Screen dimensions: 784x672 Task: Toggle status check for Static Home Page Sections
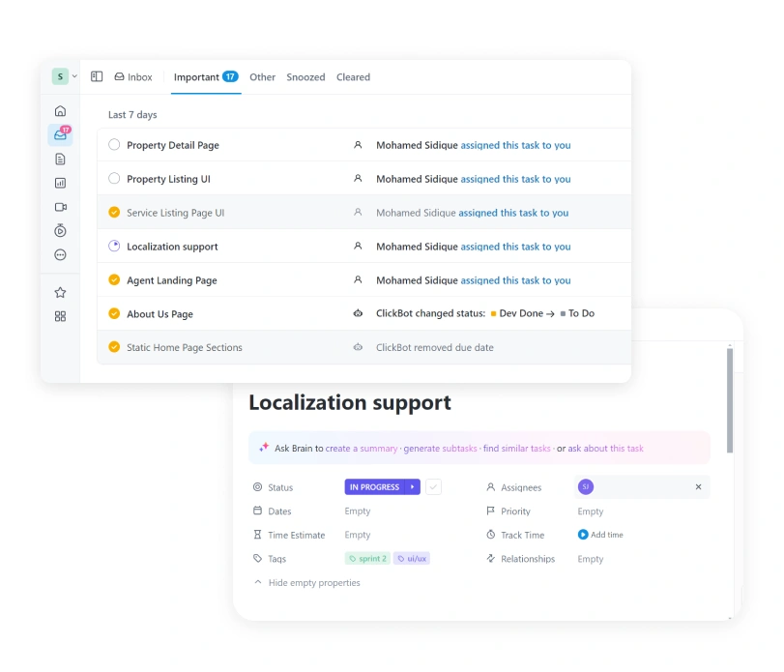[114, 346]
